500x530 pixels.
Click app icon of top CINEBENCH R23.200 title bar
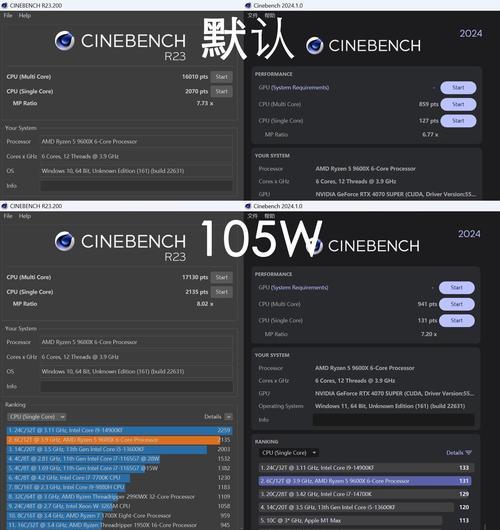4,5
